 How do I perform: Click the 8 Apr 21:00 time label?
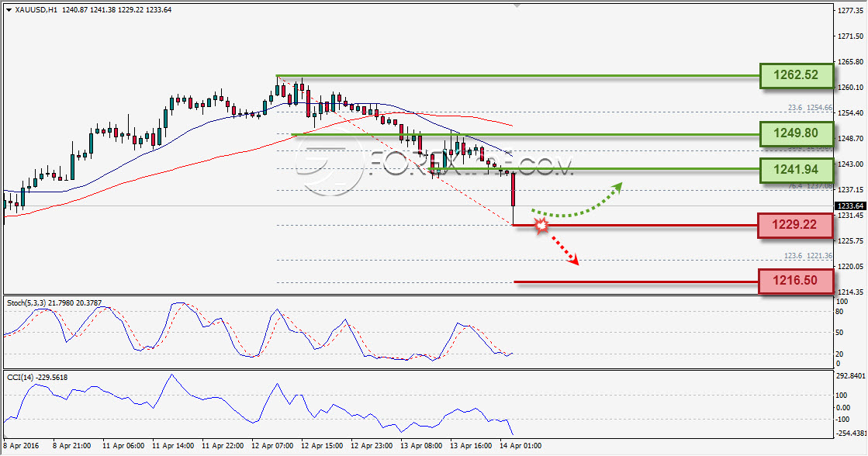72,445
